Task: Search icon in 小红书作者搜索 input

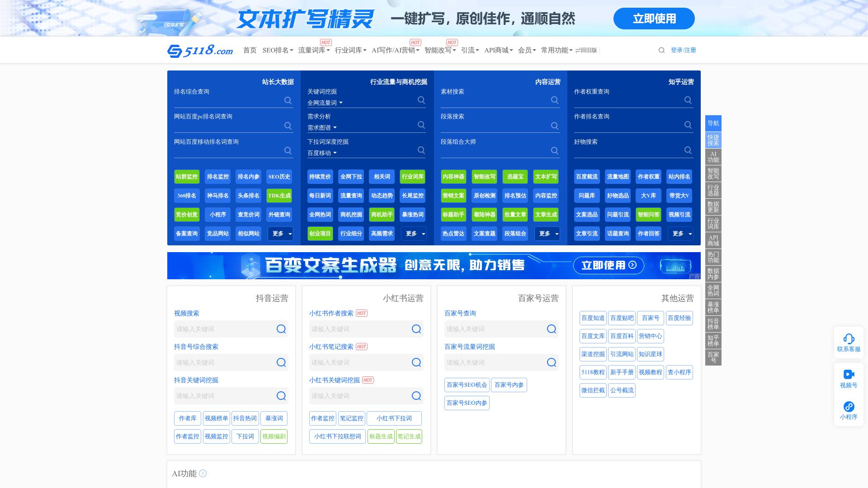Action: [x=416, y=329]
